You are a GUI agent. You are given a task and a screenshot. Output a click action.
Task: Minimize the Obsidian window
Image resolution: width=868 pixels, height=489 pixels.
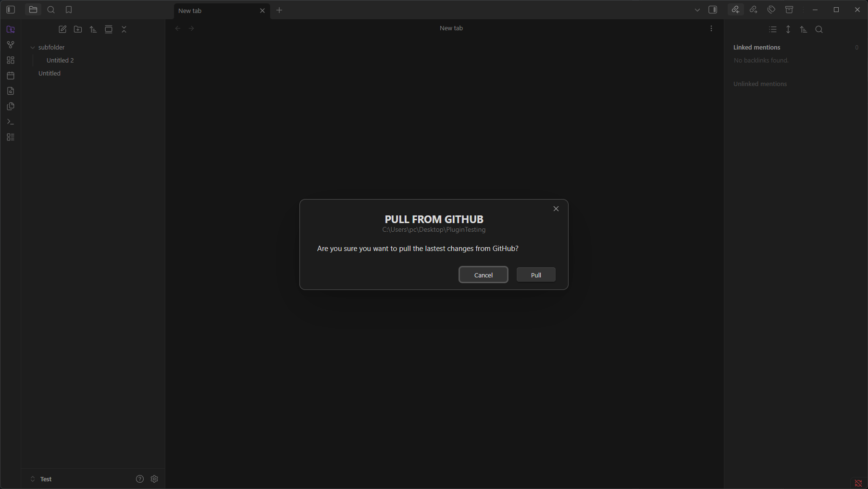click(x=815, y=10)
